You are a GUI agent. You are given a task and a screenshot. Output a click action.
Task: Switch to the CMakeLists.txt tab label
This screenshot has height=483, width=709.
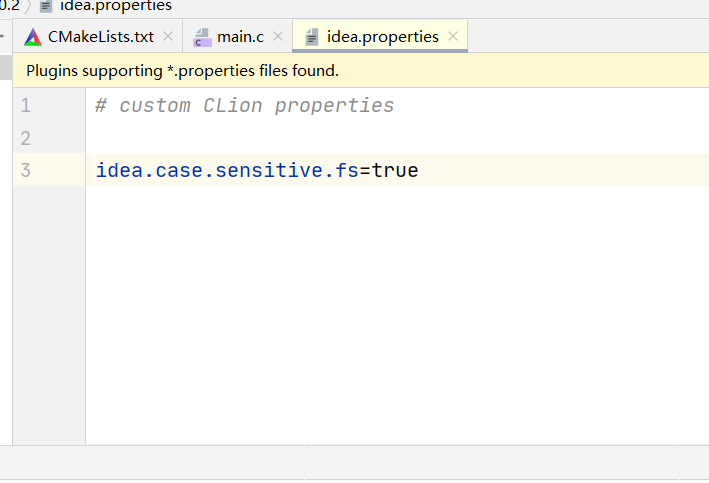(x=101, y=37)
